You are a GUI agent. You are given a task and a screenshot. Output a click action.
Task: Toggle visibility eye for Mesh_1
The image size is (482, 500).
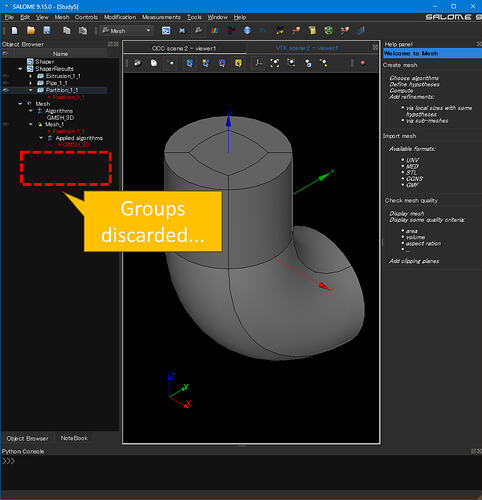pos(6,124)
